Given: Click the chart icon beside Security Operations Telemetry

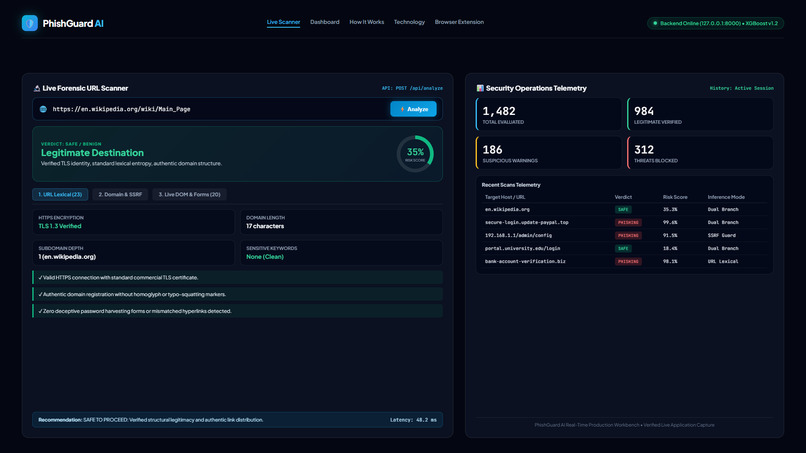Looking at the screenshot, I should [480, 88].
